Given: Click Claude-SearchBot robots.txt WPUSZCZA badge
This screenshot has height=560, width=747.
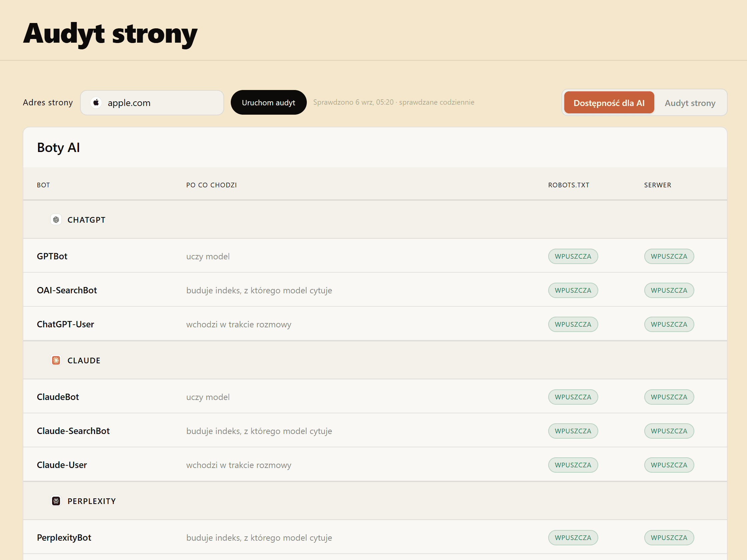Looking at the screenshot, I should [573, 431].
